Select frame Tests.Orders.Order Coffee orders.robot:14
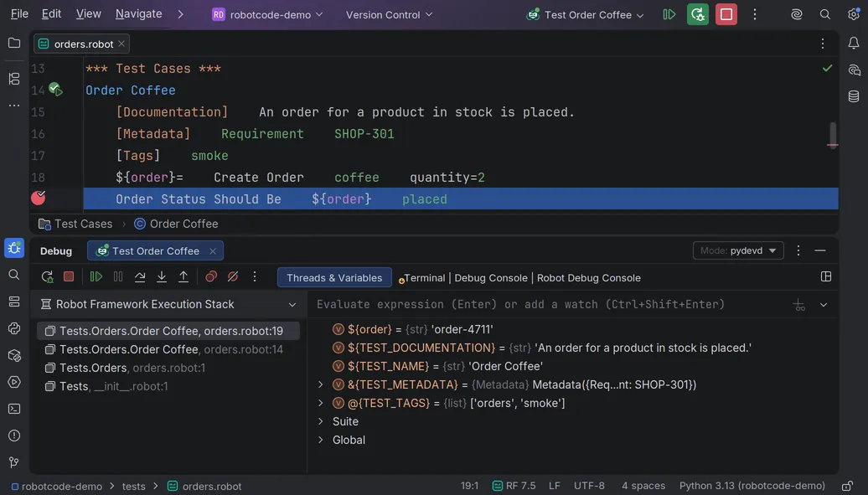 coord(168,349)
